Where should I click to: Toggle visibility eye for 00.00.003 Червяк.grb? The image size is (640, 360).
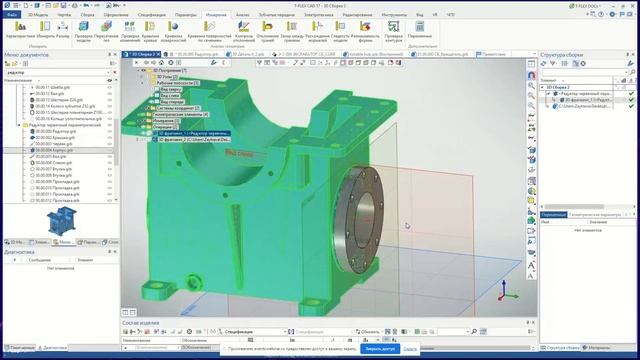click(109, 144)
